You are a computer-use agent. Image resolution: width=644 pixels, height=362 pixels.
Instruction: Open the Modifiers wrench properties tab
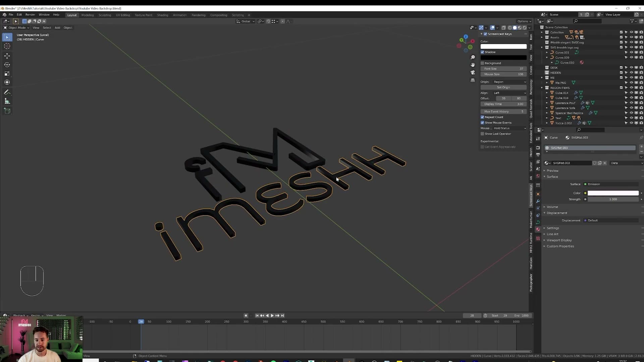538,201
